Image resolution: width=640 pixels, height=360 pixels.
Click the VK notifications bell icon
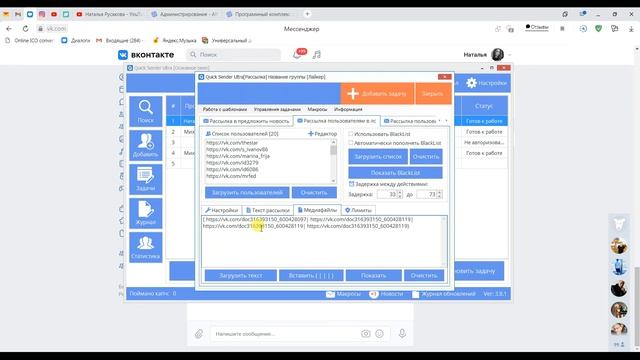pos(297,54)
